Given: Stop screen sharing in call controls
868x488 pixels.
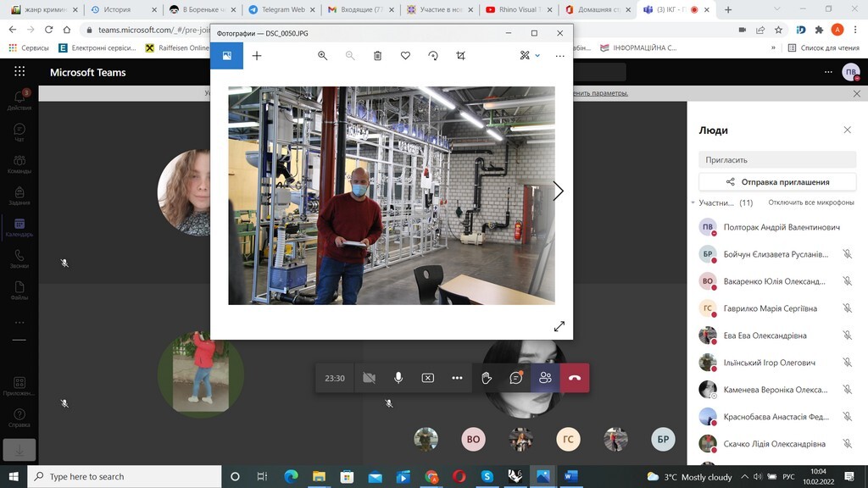Looking at the screenshot, I should [x=428, y=378].
